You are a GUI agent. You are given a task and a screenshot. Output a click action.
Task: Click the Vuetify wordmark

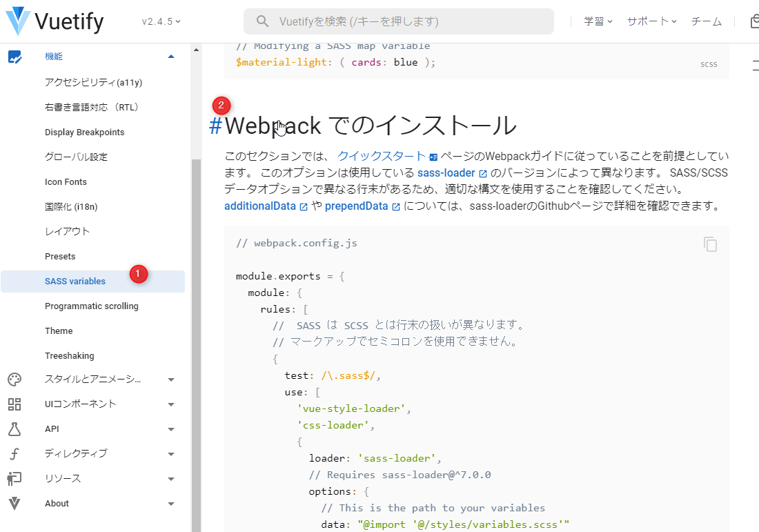69,22
